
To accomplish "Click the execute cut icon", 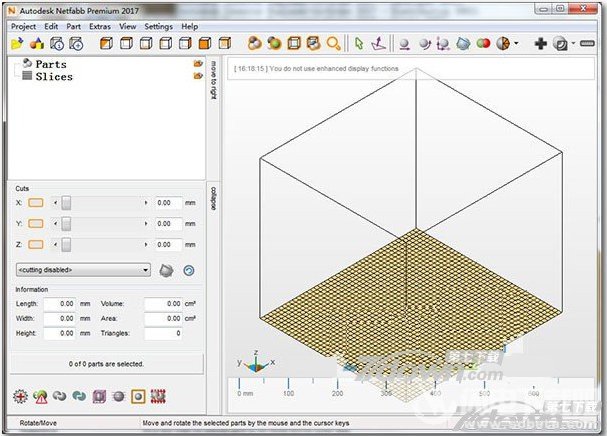I will click(x=167, y=270).
